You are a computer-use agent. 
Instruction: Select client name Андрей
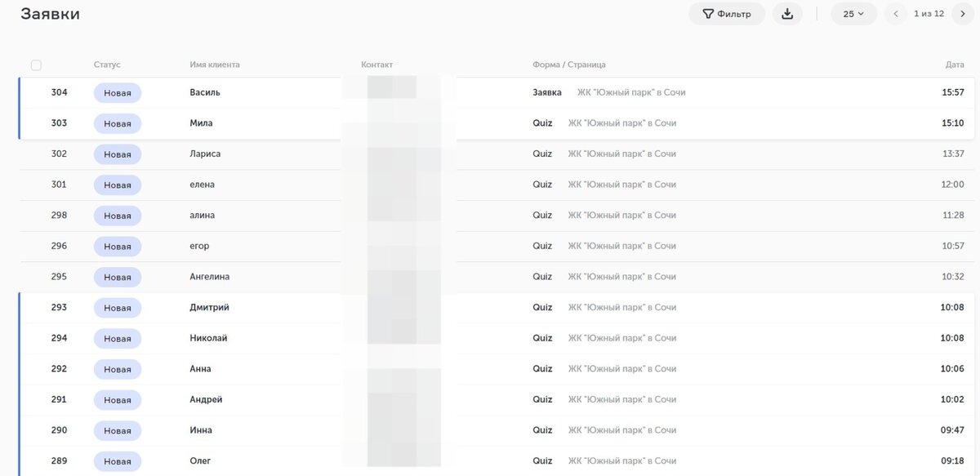(206, 400)
